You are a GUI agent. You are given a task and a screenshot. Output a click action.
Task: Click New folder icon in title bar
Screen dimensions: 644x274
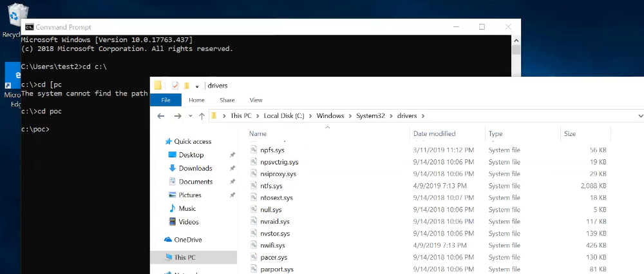tap(187, 86)
